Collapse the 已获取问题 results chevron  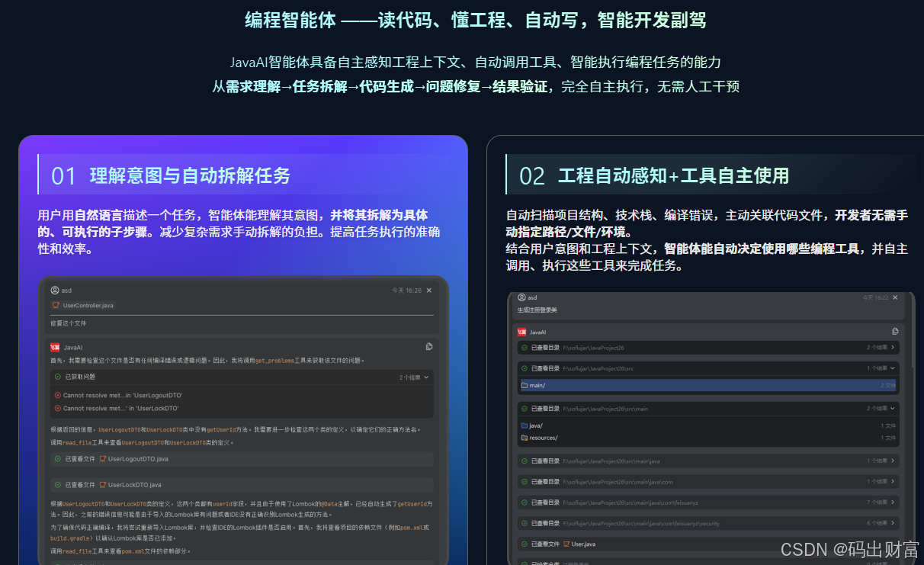coord(426,377)
